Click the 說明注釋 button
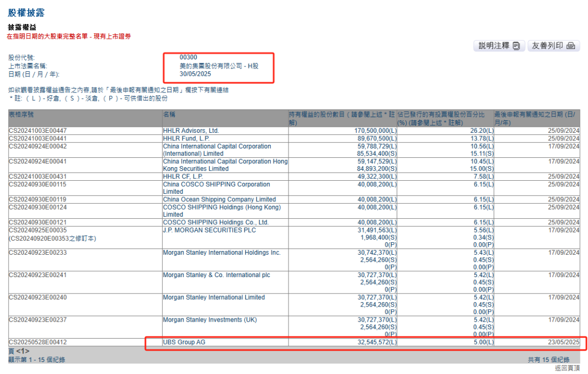Image resolution: width=588 pixels, height=374 pixels. tap(499, 46)
